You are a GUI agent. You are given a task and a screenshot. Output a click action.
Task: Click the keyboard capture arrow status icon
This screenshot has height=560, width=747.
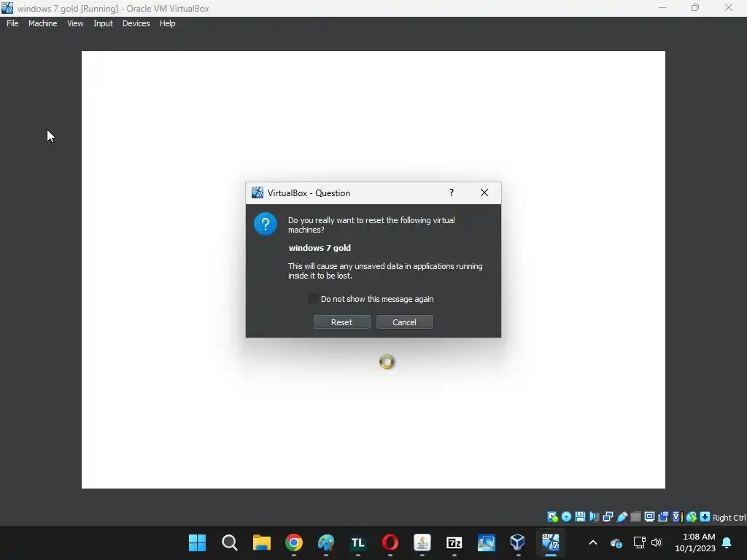click(x=705, y=517)
